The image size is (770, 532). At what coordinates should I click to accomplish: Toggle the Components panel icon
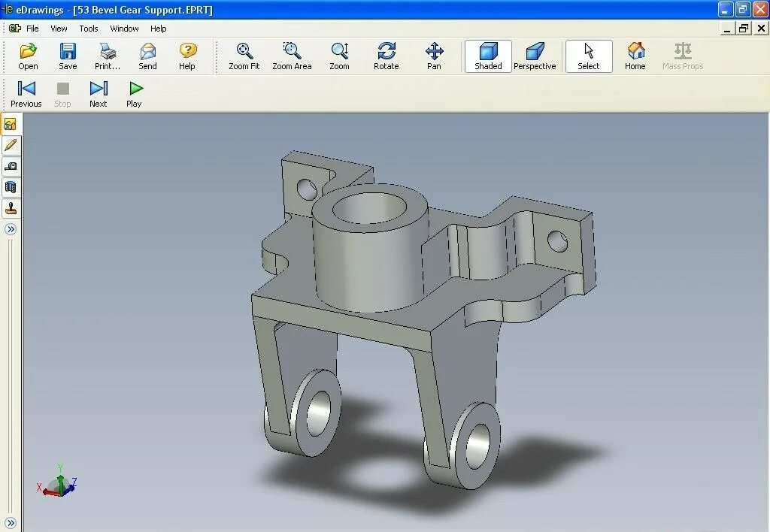(x=11, y=125)
